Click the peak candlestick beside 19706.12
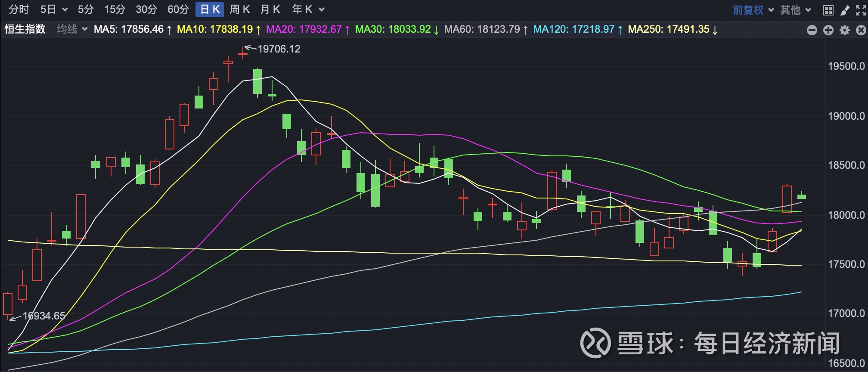868x372 pixels. [243, 53]
